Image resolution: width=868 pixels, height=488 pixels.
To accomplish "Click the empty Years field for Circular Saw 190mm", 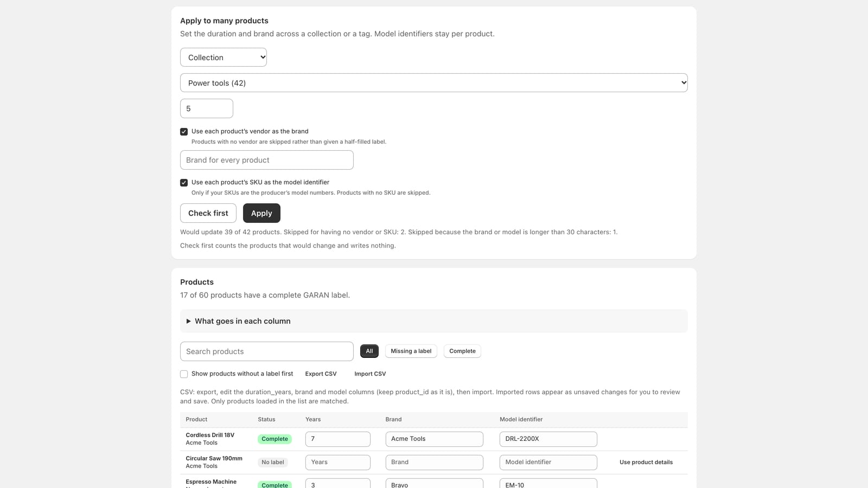I will [x=338, y=463].
